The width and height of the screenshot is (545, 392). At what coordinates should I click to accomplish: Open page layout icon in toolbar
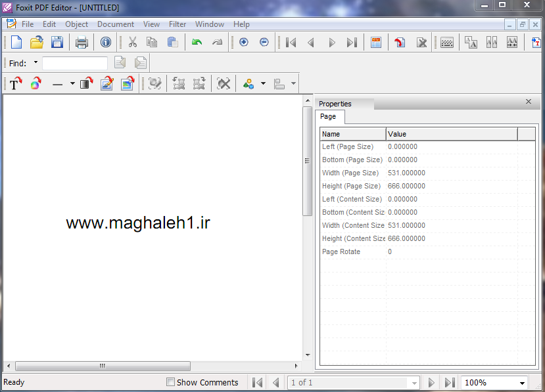[x=376, y=43]
